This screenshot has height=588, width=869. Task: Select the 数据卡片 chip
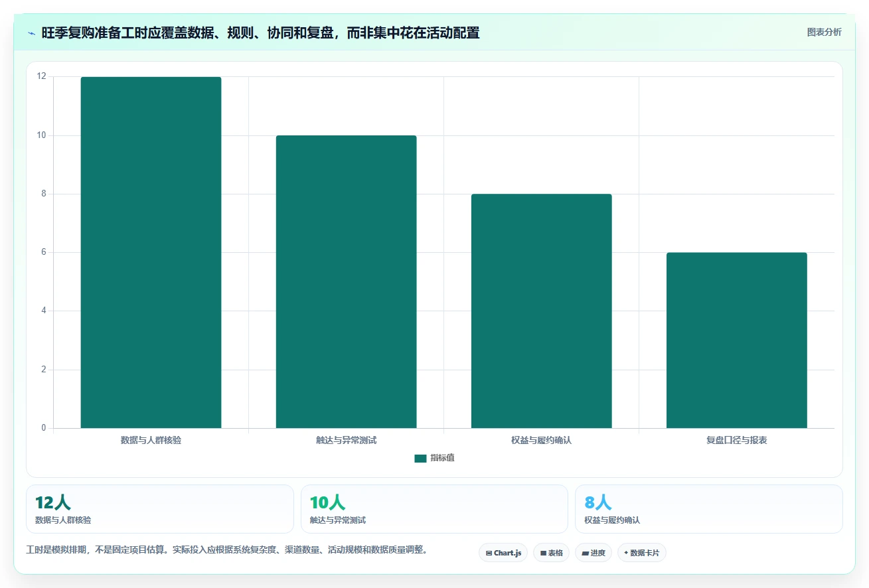click(x=642, y=553)
